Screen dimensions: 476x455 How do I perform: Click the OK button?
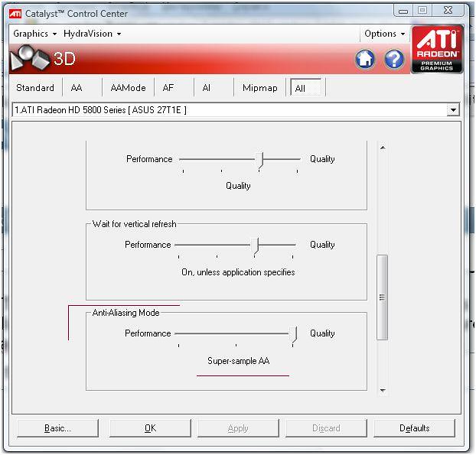(150, 428)
